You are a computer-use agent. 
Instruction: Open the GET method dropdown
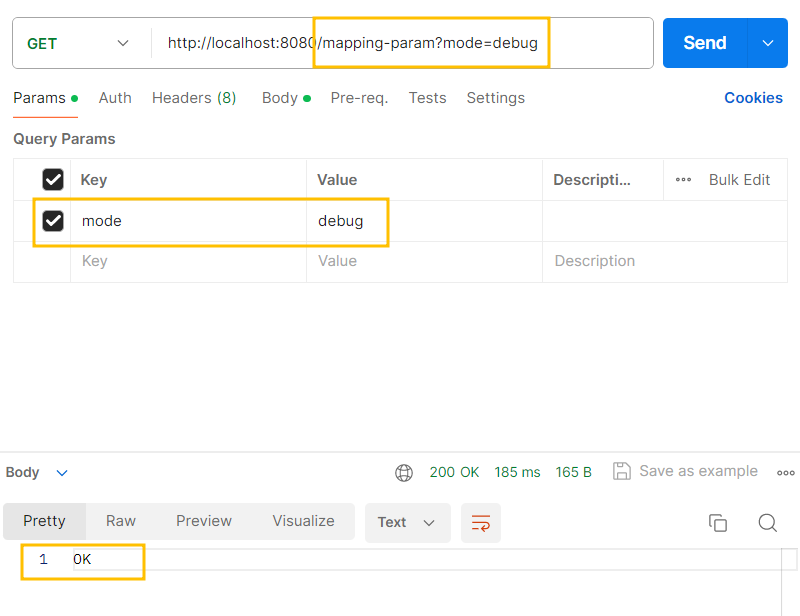[x=78, y=43]
